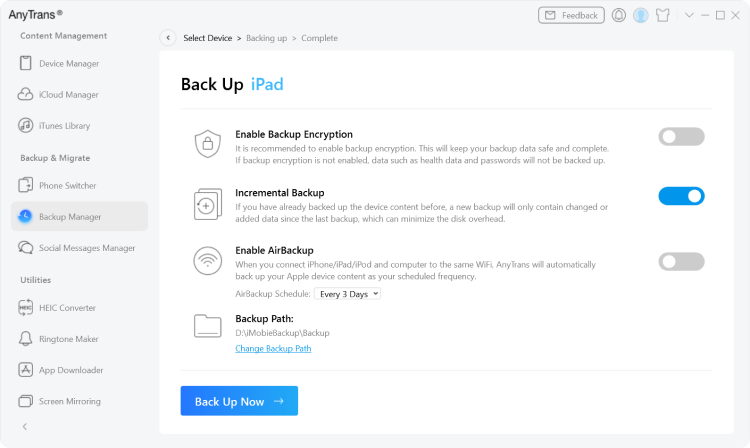
Task: Select App Downloader in the sidebar
Action: tap(70, 370)
